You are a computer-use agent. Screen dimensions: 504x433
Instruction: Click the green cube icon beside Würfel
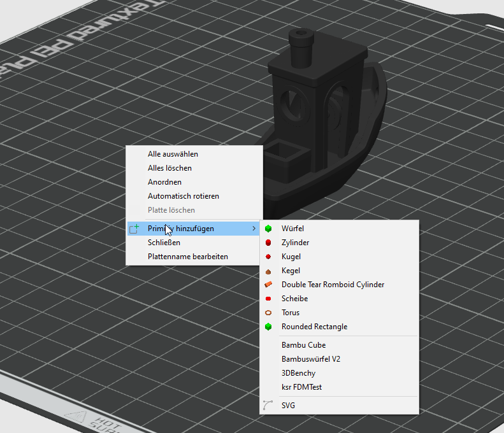[268, 229]
